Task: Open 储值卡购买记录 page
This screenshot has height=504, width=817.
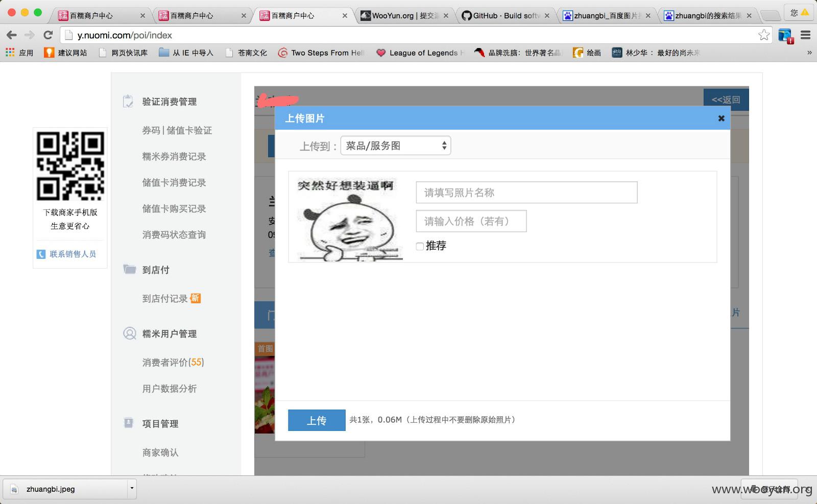Action: pos(174,209)
